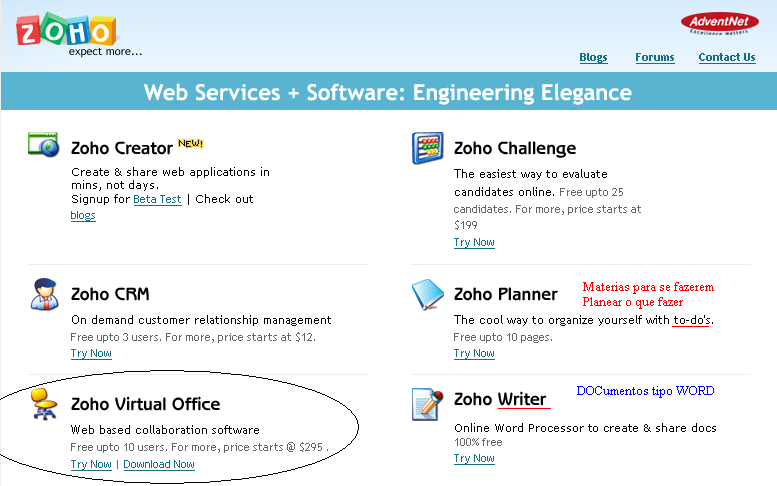Click the Zoho Writer document icon

pyautogui.click(x=427, y=404)
